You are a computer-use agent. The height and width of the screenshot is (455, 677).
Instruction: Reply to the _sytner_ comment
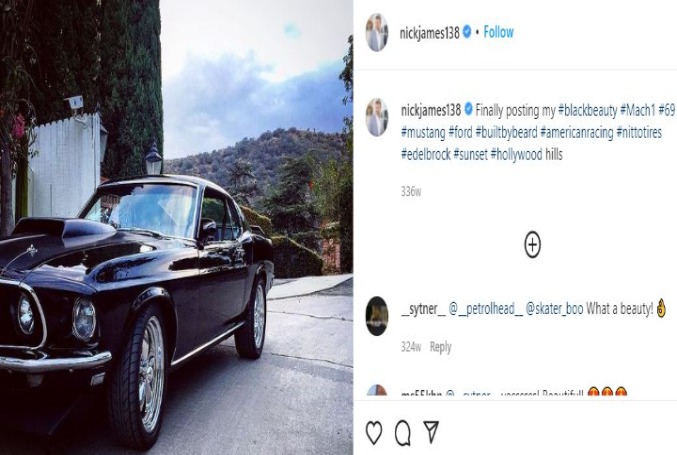pyautogui.click(x=440, y=347)
